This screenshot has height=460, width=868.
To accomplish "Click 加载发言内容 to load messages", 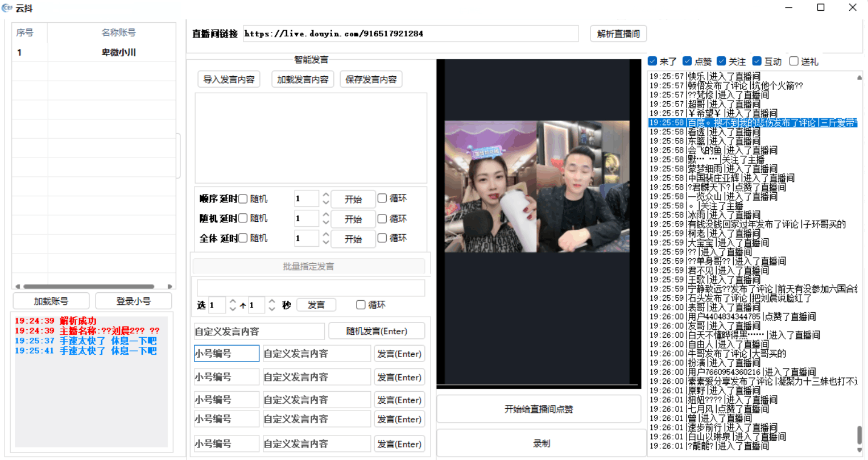I will [302, 79].
